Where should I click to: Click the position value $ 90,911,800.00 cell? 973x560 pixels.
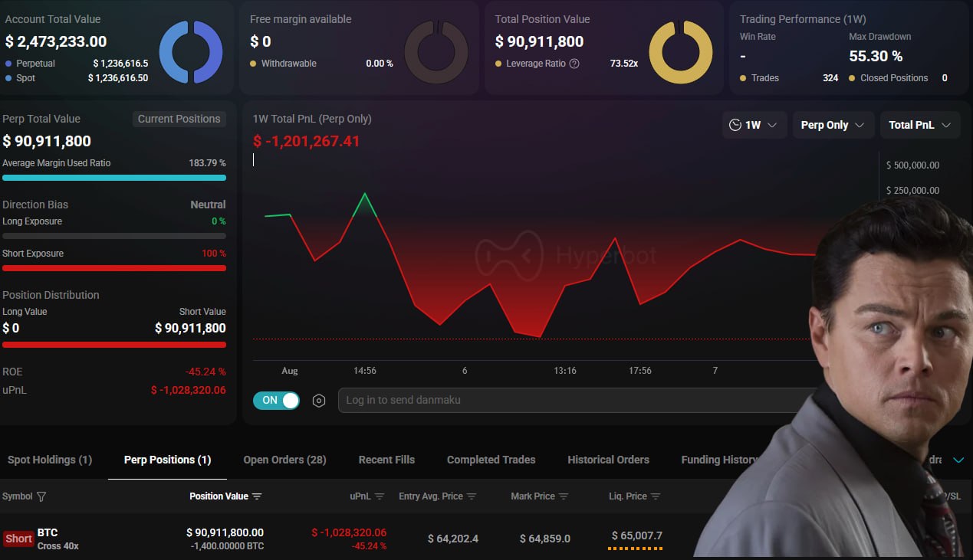pyautogui.click(x=225, y=532)
